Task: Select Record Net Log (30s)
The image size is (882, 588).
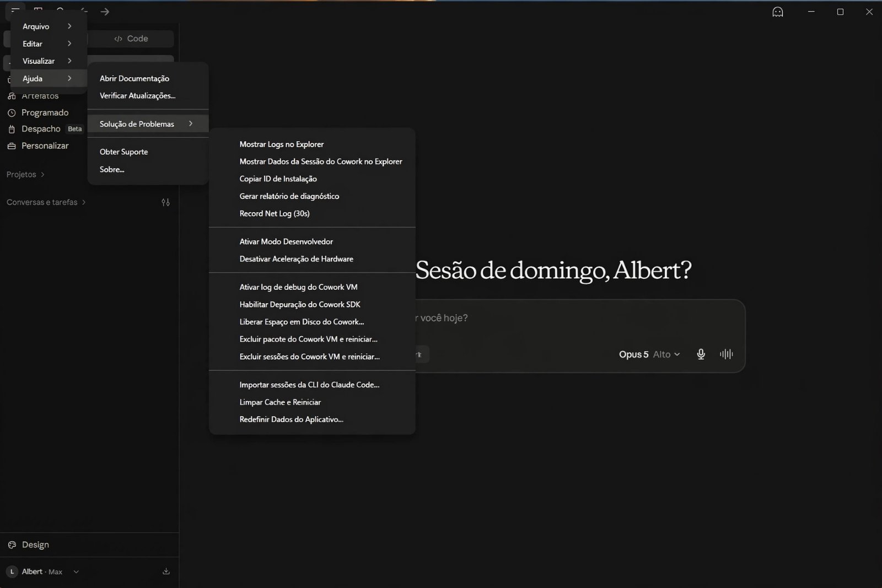Action: coord(312,213)
